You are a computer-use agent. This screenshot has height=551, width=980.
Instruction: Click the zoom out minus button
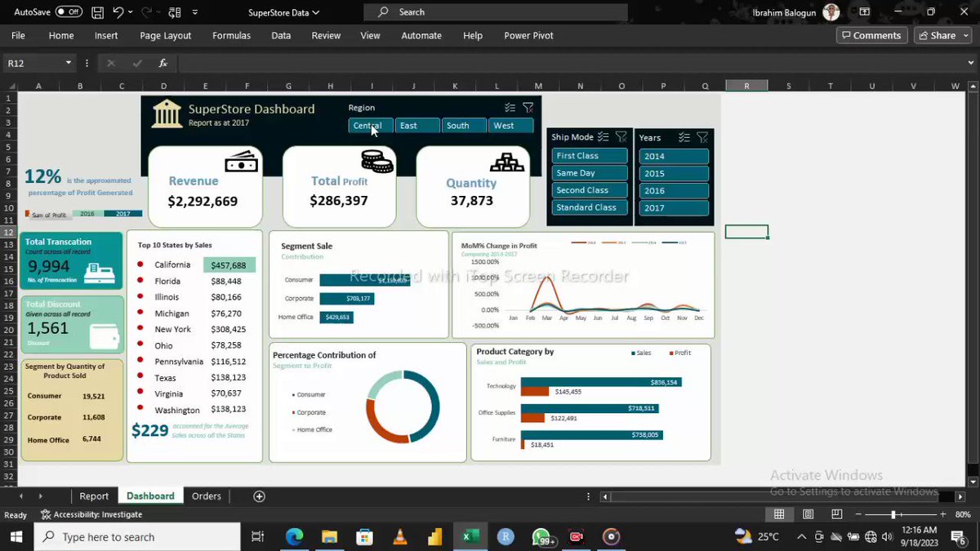(860, 514)
